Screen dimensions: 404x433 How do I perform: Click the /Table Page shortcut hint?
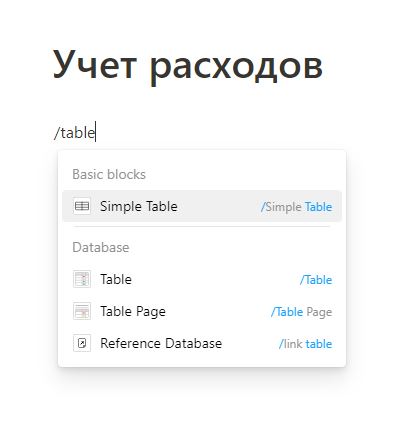click(301, 312)
